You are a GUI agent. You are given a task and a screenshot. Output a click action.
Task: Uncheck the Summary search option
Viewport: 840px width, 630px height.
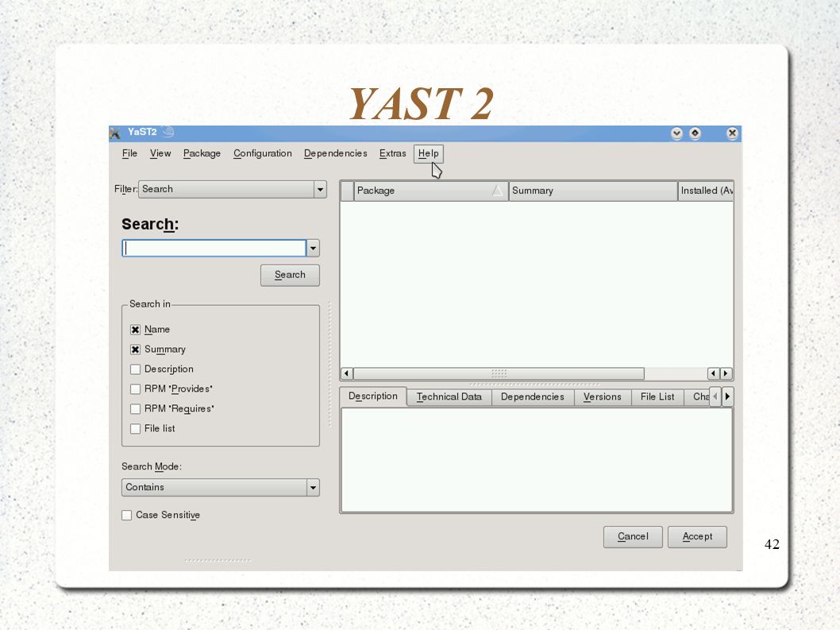[x=136, y=350]
